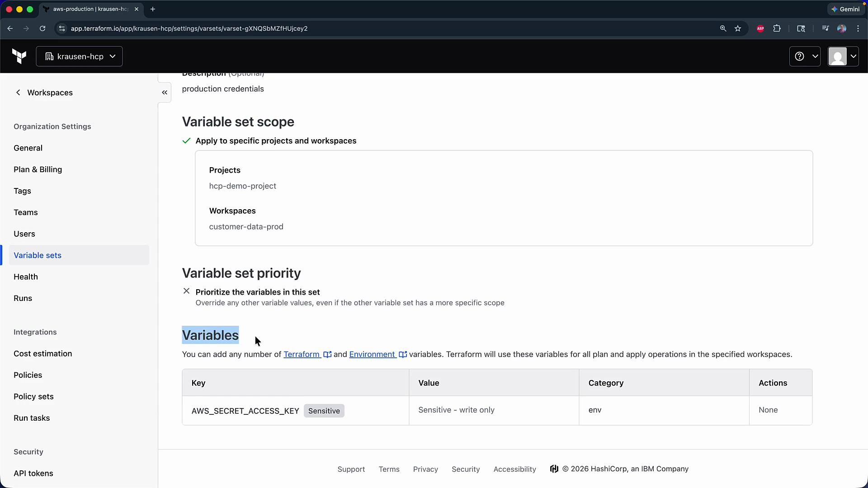Click the docs icon beside Environment link
This screenshot has height=488, width=868.
point(403,355)
